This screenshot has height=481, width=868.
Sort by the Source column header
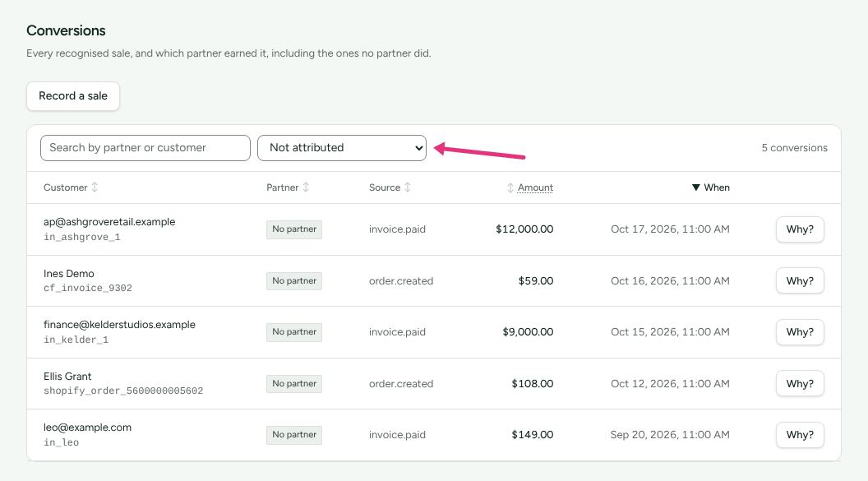390,187
